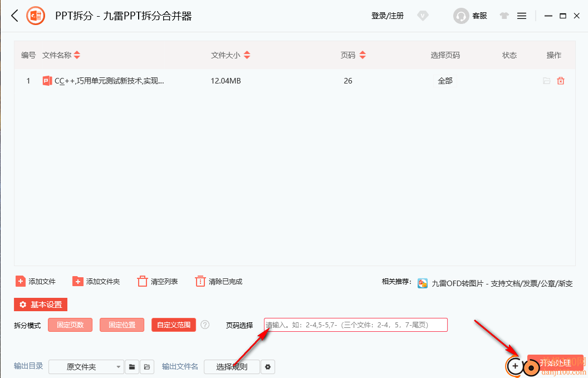This screenshot has height=378, width=588.
Task: Open the skin shirt icon
Action: (x=504, y=16)
